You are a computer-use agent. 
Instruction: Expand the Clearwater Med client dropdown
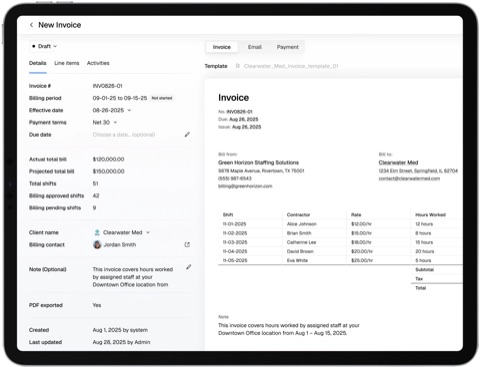pos(148,232)
